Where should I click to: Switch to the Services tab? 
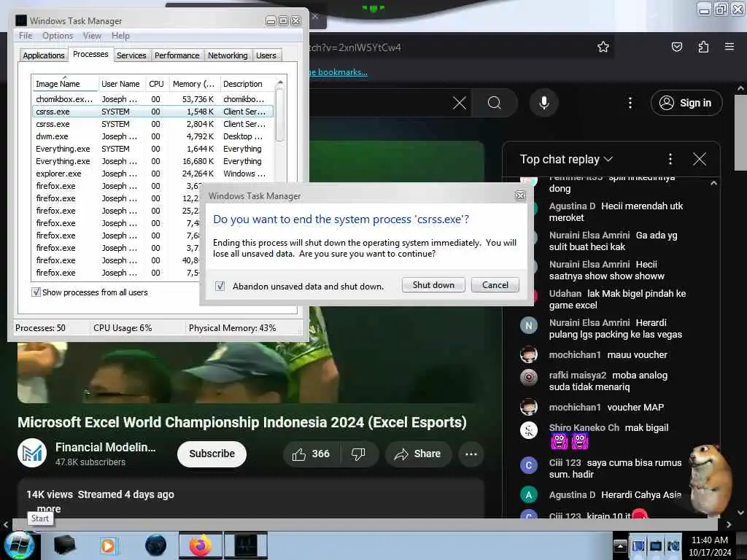[131, 55]
